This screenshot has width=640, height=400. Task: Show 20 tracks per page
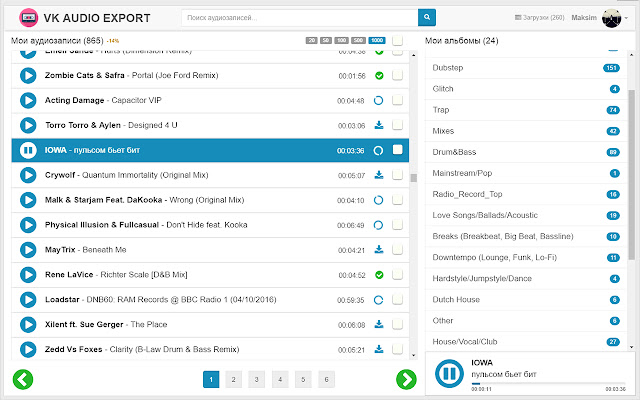coord(311,40)
